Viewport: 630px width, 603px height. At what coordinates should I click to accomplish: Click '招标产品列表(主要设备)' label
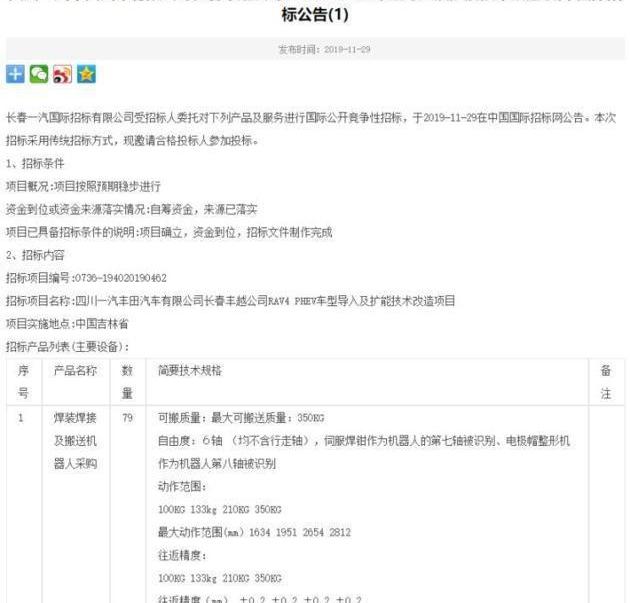click(68, 347)
